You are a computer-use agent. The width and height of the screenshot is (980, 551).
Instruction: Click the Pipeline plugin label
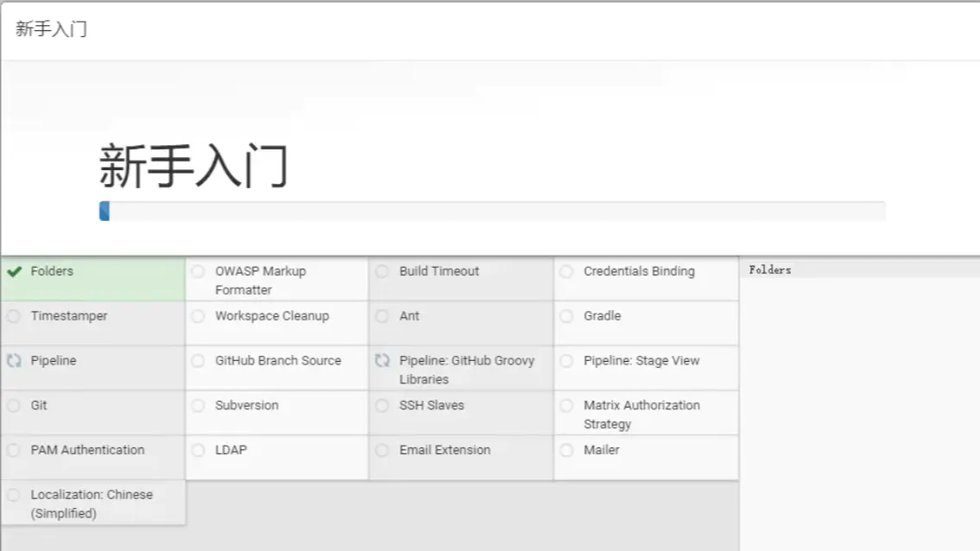click(54, 361)
